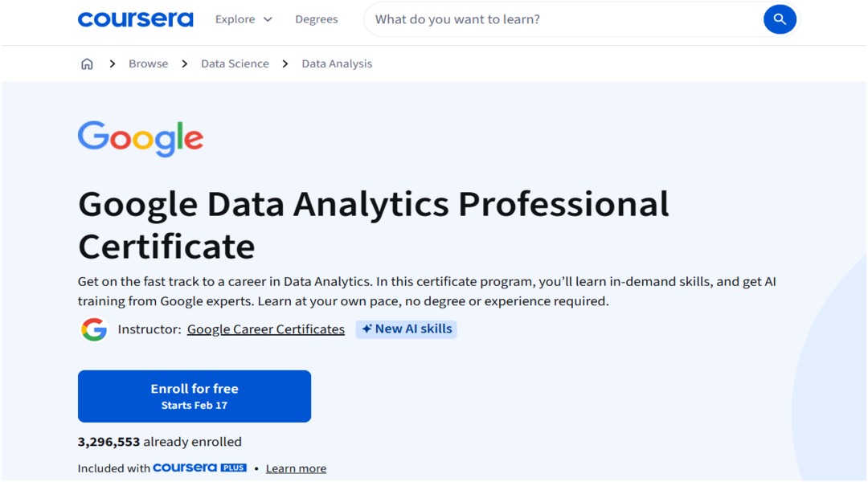
Task: Click the round Google G instructor avatar
Action: coord(94,329)
